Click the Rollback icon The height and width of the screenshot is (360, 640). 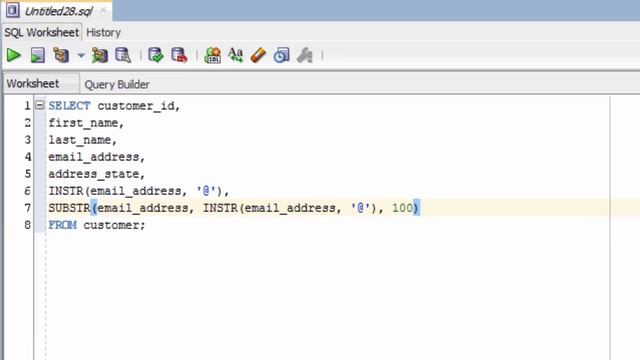pos(179,55)
